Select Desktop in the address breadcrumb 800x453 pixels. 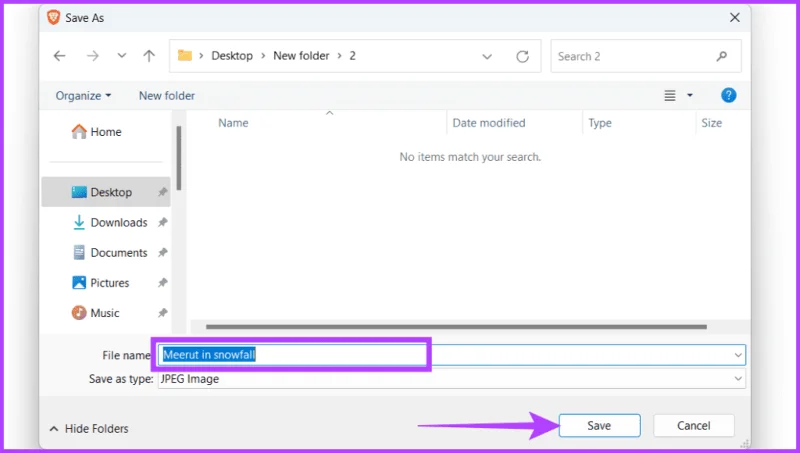[232, 56]
